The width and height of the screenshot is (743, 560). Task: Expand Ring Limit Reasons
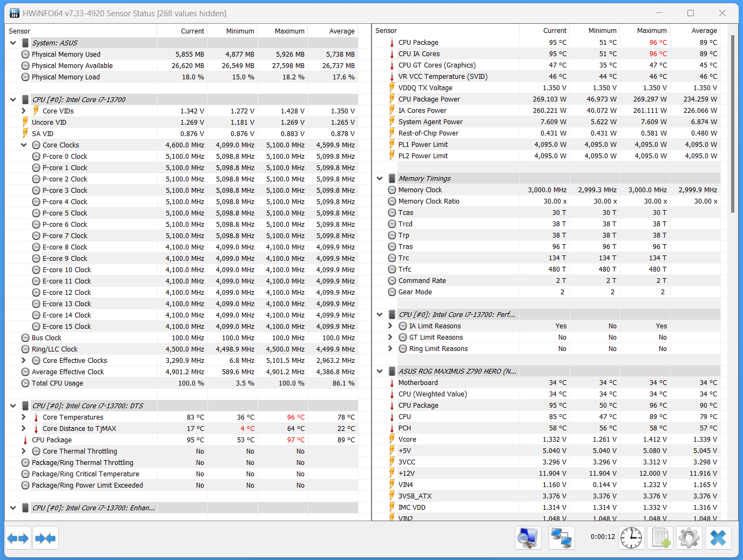(390, 348)
